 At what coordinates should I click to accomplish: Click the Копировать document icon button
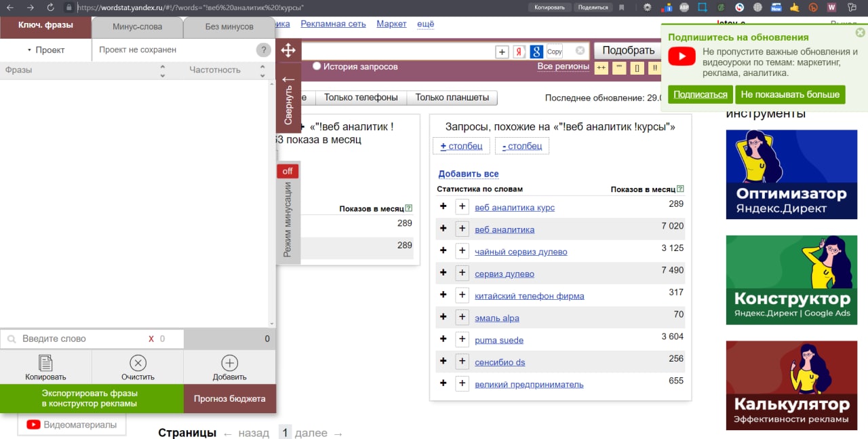[45, 368]
